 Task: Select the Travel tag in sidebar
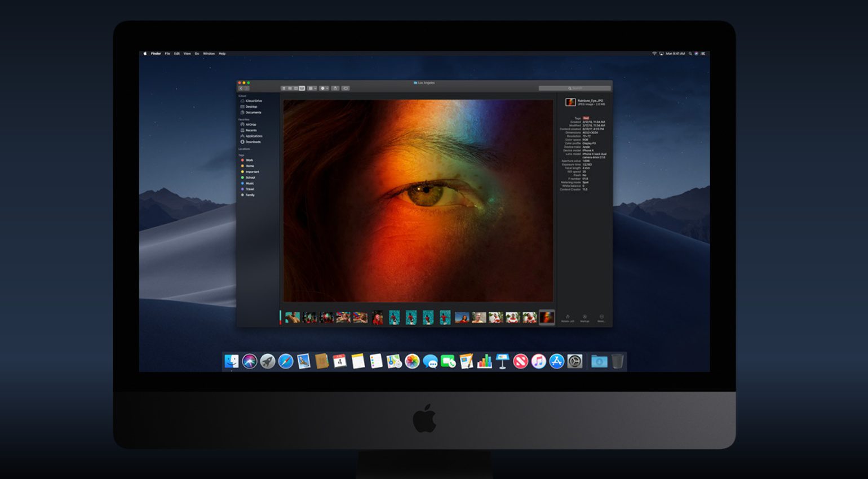coord(249,189)
